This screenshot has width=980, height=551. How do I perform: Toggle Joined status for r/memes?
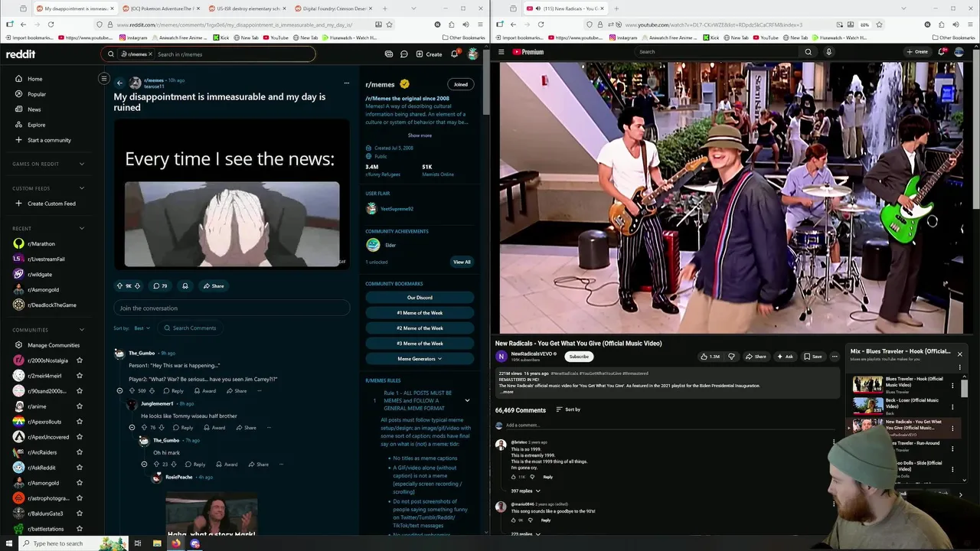(x=460, y=84)
